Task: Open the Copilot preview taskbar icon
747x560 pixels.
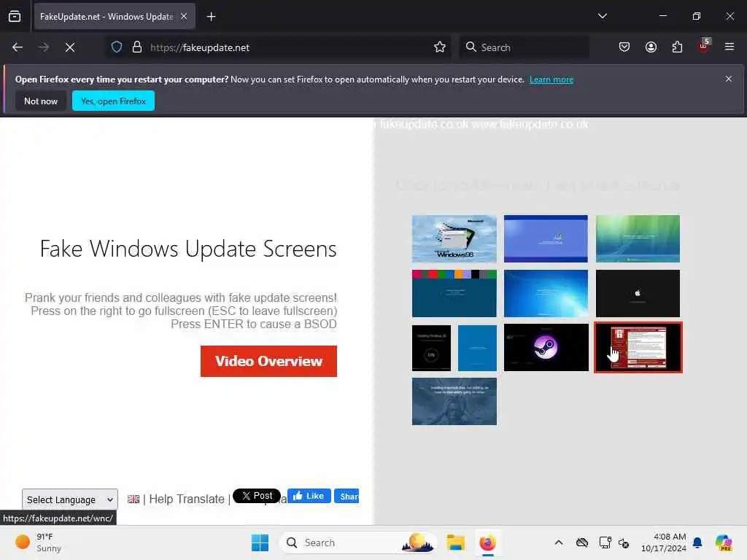Action: click(x=724, y=542)
